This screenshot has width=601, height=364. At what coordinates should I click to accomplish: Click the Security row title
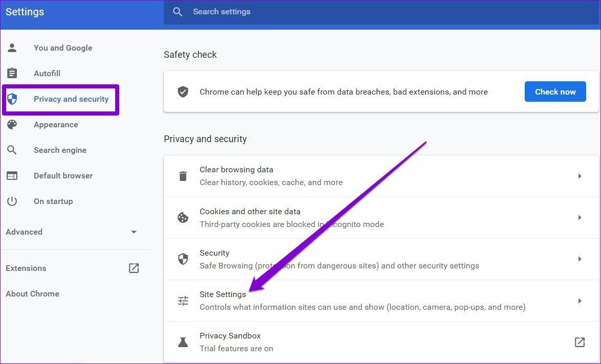214,253
